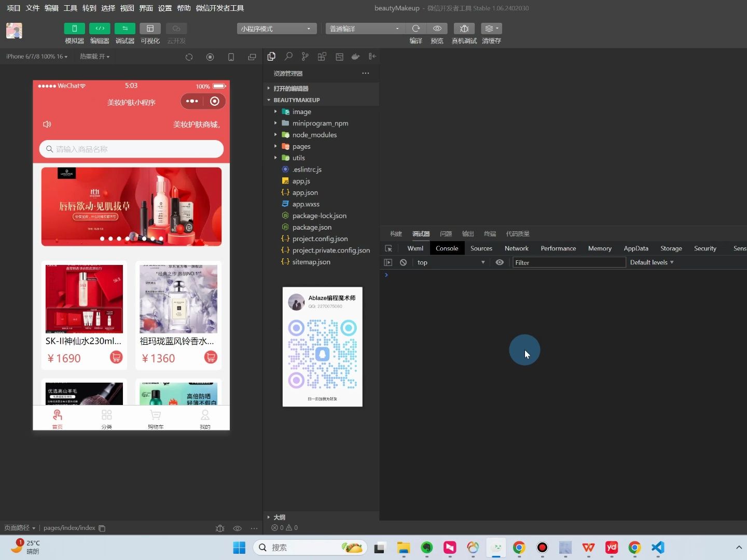Viewport: 747px width, 560px height.
Task: Open the hot reload dropdown
Action: pos(94,57)
